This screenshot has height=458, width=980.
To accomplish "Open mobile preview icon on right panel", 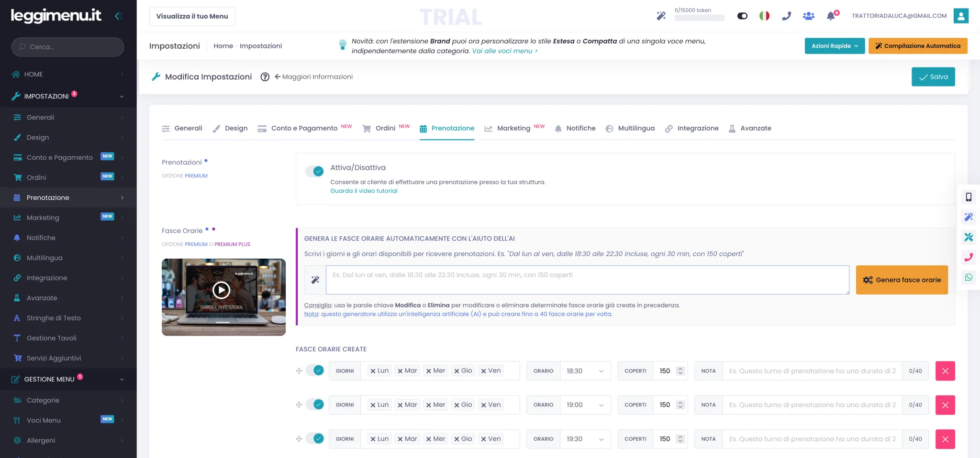I will pos(969,197).
